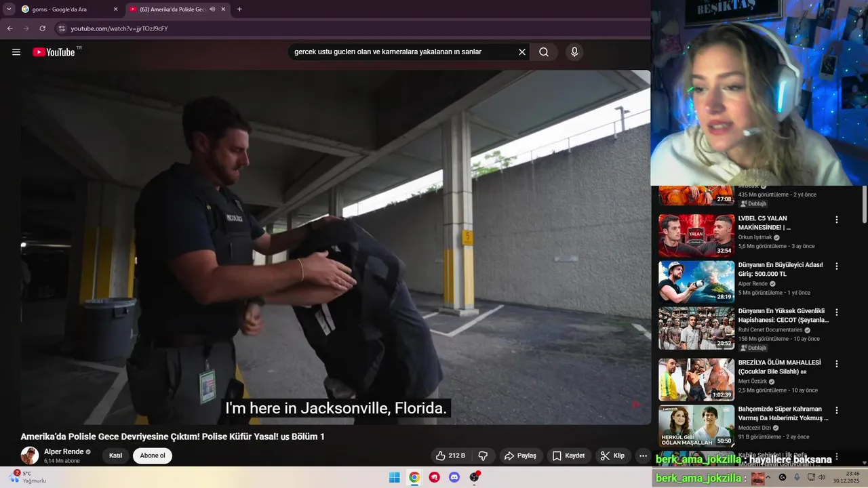Open the YouTube hamburger guide menu
Image resolution: width=868 pixels, height=488 pixels.
(x=16, y=52)
